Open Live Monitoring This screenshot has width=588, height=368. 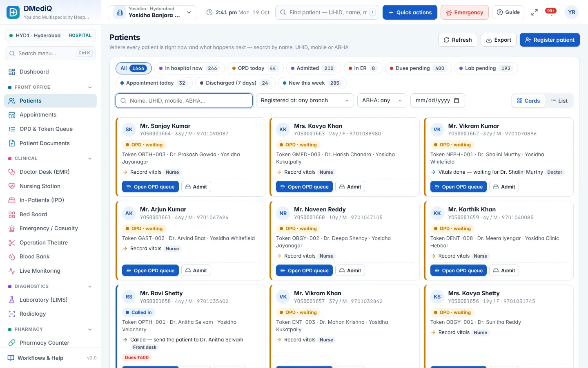50,271
